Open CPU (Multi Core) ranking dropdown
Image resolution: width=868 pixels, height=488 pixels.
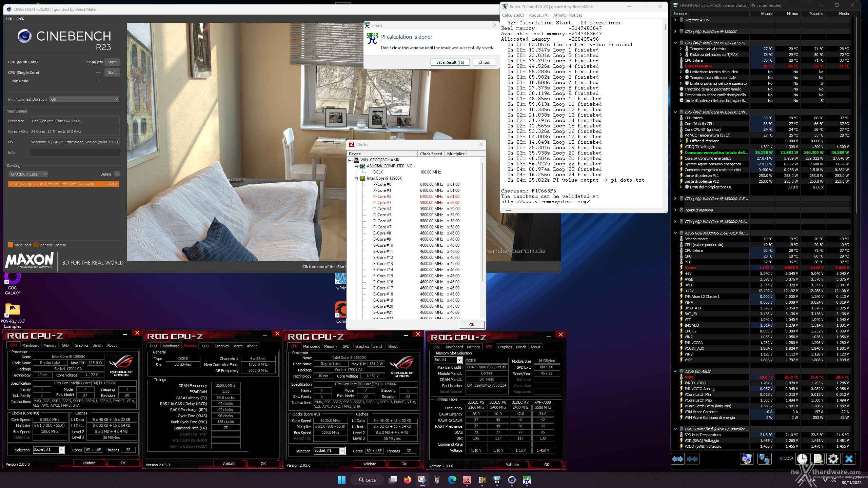click(x=28, y=174)
